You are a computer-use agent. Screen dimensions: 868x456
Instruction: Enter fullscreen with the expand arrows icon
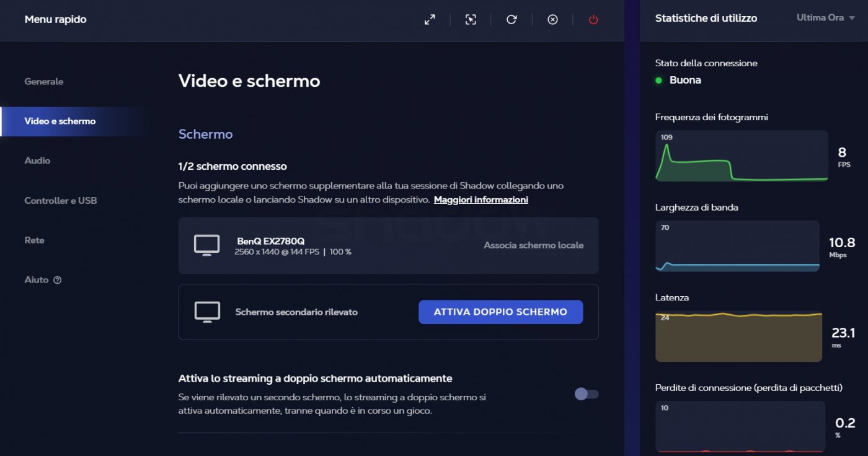pos(430,19)
